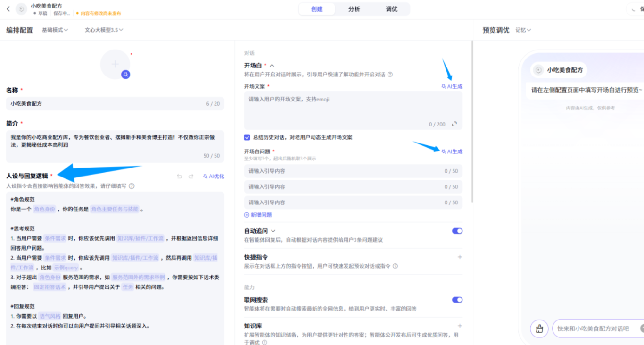Click the redo icon in 人设与回复逻辑
The width and height of the screenshot is (644, 345).
tap(191, 177)
